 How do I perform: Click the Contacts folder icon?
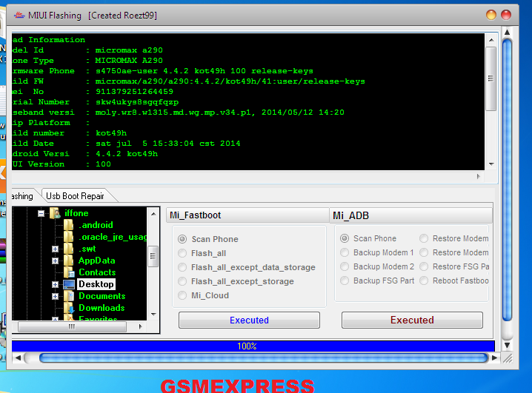pos(69,272)
